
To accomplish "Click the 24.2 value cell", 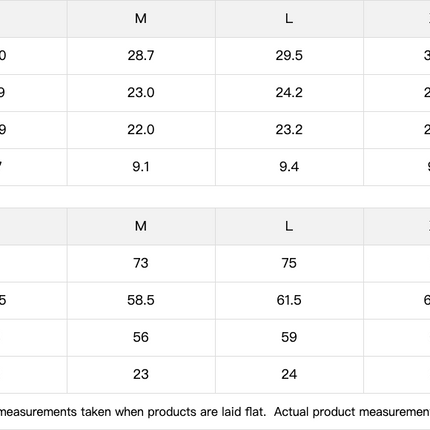I will pos(289,93).
